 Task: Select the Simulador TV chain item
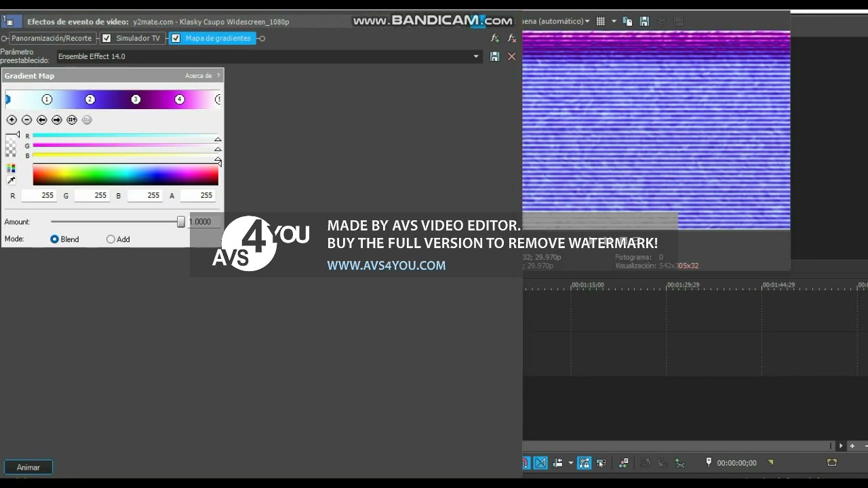point(138,39)
